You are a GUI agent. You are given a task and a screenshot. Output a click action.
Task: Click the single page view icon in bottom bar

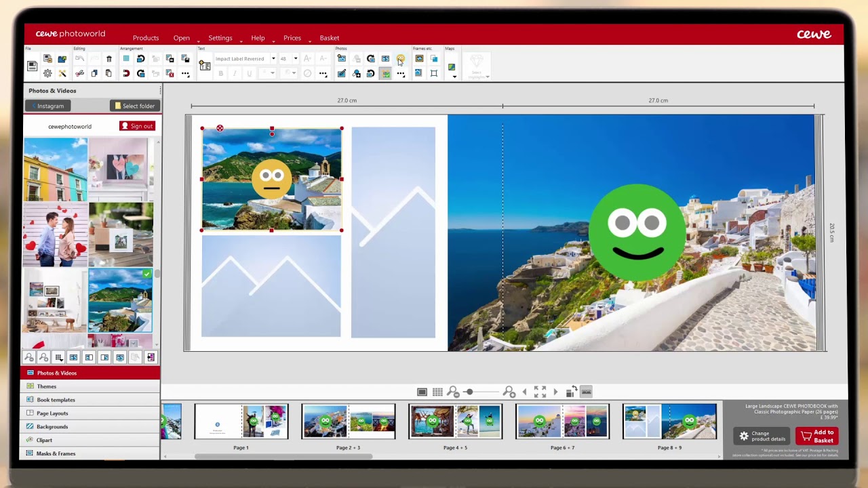click(422, 392)
